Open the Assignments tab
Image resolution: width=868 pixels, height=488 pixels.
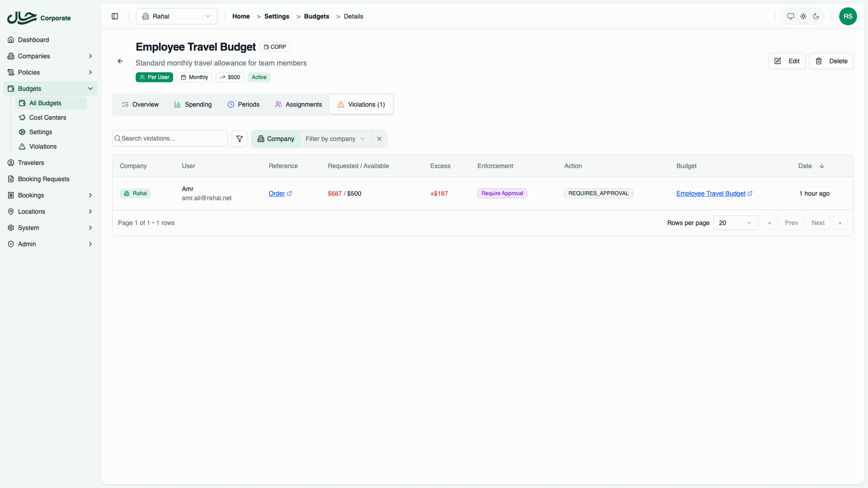pyautogui.click(x=298, y=104)
